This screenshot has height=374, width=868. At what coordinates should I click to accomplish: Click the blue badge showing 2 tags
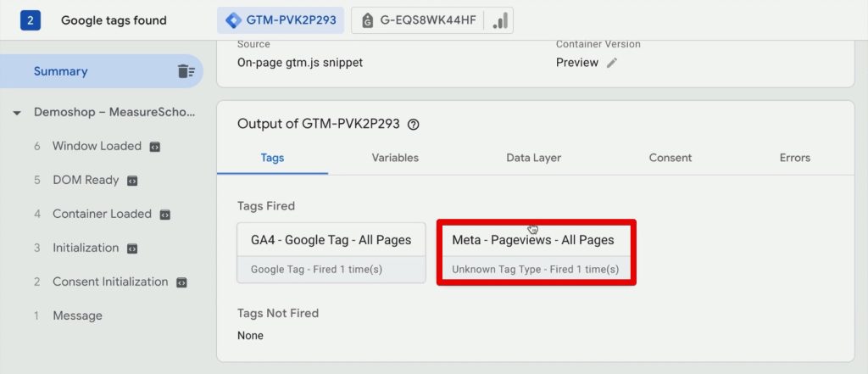30,20
